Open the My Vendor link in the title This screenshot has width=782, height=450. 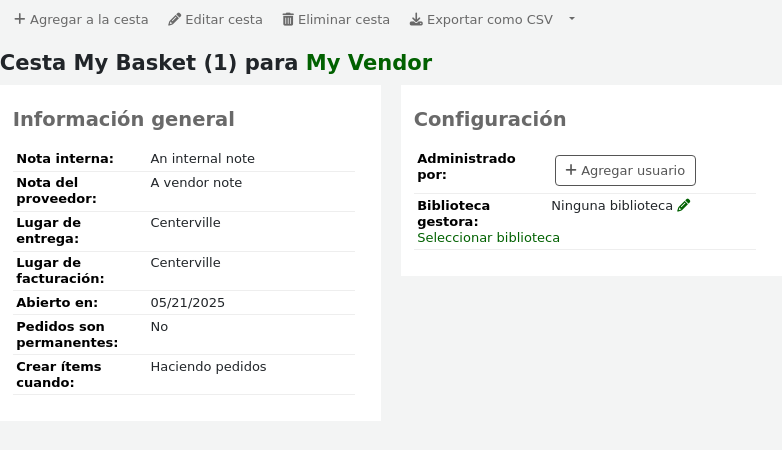pyautogui.click(x=369, y=62)
